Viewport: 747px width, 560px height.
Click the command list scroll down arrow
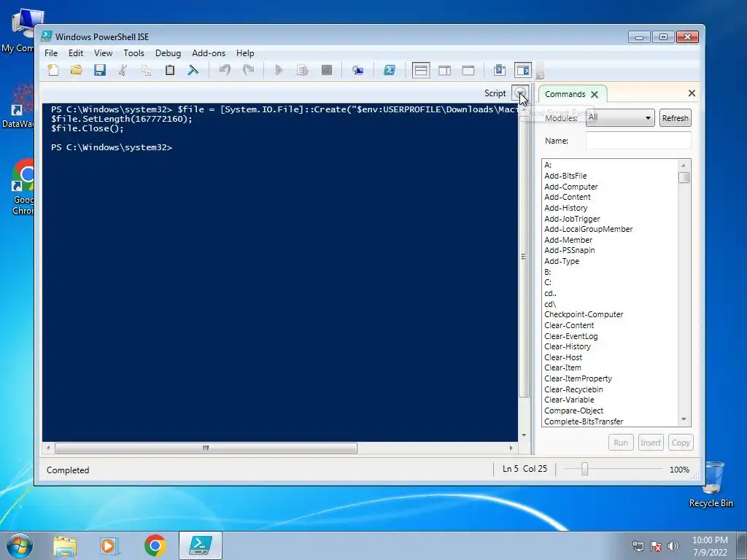[684, 419]
